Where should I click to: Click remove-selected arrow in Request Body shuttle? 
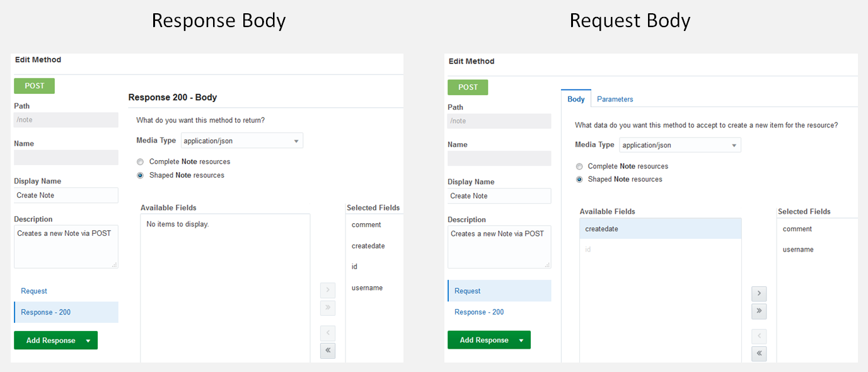pyautogui.click(x=760, y=336)
